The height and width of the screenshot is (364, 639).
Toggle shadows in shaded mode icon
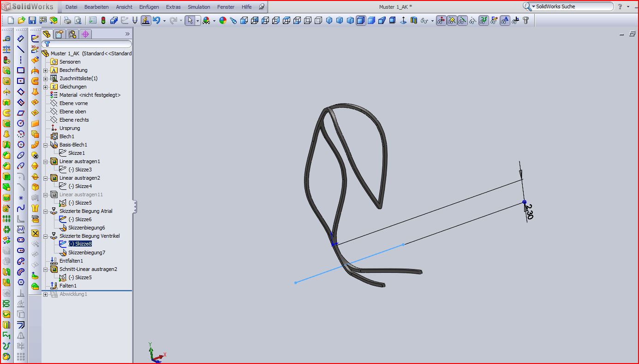click(x=393, y=20)
